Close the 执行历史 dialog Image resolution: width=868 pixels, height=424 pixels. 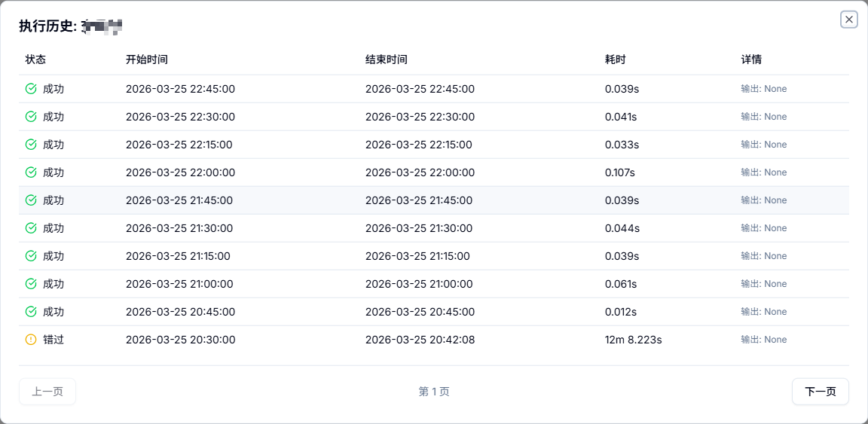click(x=848, y=20)
